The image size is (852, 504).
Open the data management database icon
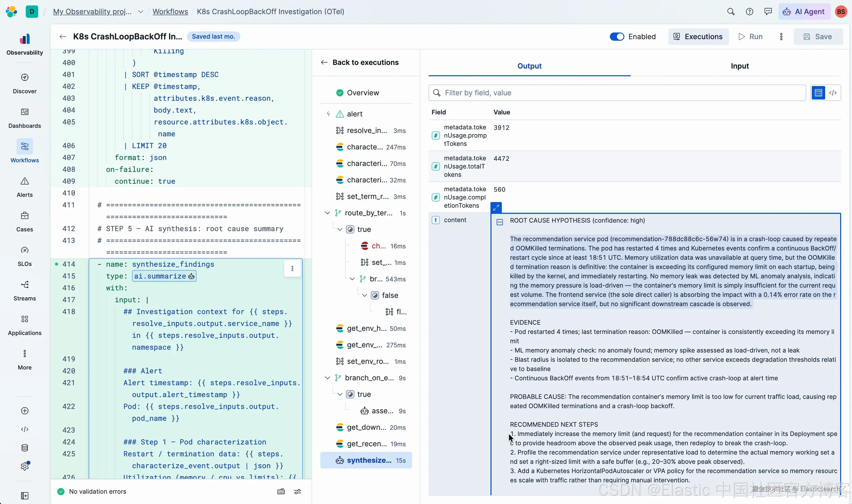[25, 448]
